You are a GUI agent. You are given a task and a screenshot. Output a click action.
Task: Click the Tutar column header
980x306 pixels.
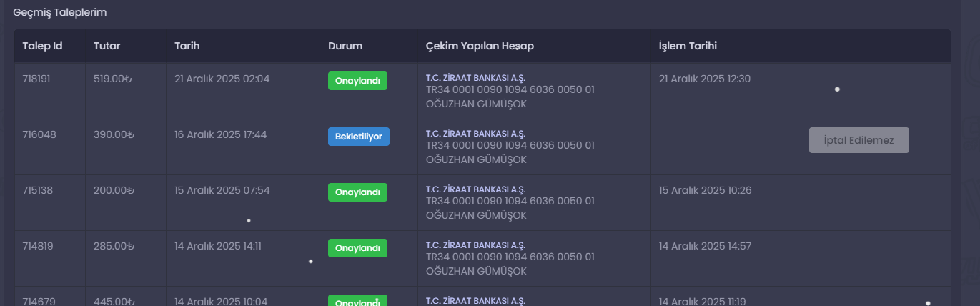click(107, 46)
